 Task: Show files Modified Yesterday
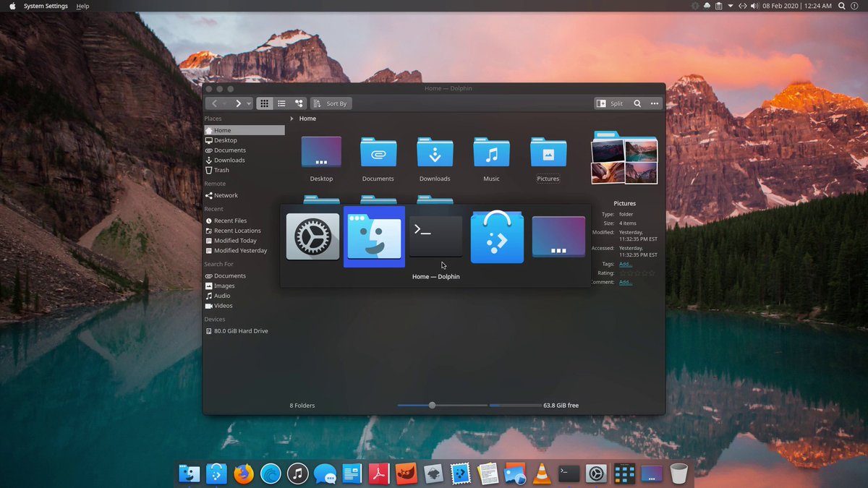244,251
